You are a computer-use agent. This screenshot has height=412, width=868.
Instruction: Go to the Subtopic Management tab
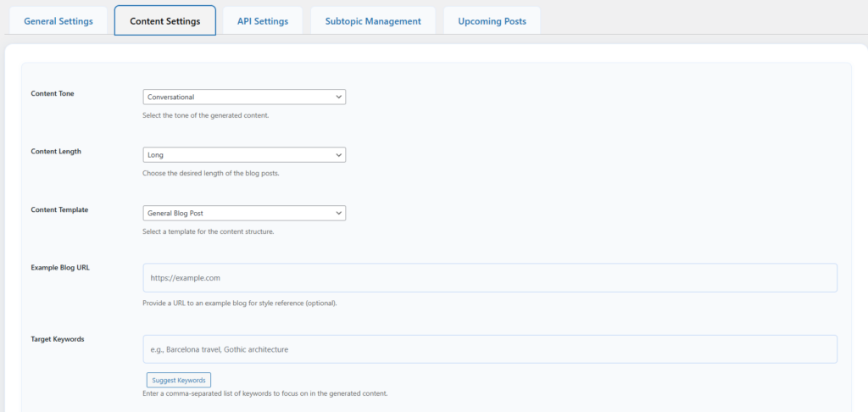373,21
